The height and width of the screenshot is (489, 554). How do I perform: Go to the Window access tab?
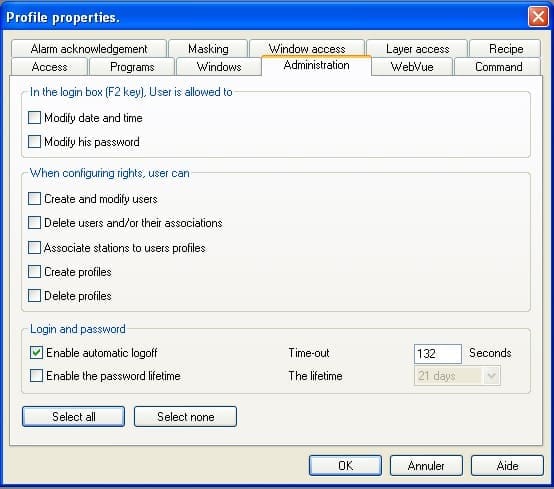(307, 48)
